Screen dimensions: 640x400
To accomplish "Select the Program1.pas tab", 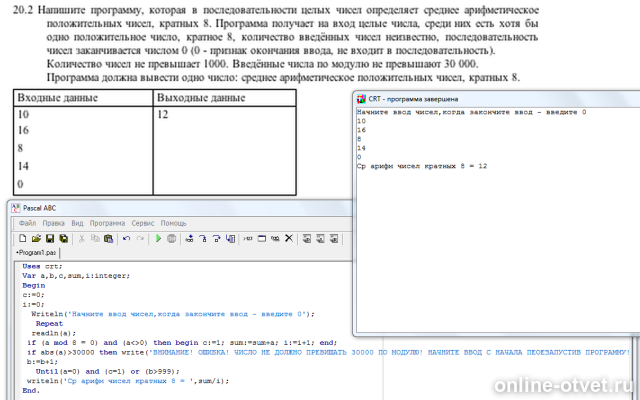I will coord(36,253).
